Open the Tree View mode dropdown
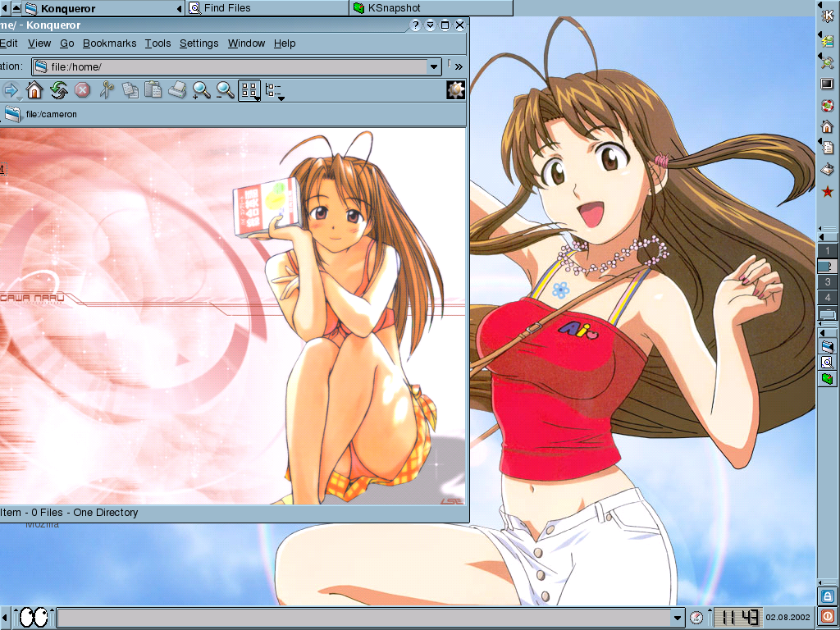This screenshot has width=840, height=630. pyautogui.click(x=275, y=90)
